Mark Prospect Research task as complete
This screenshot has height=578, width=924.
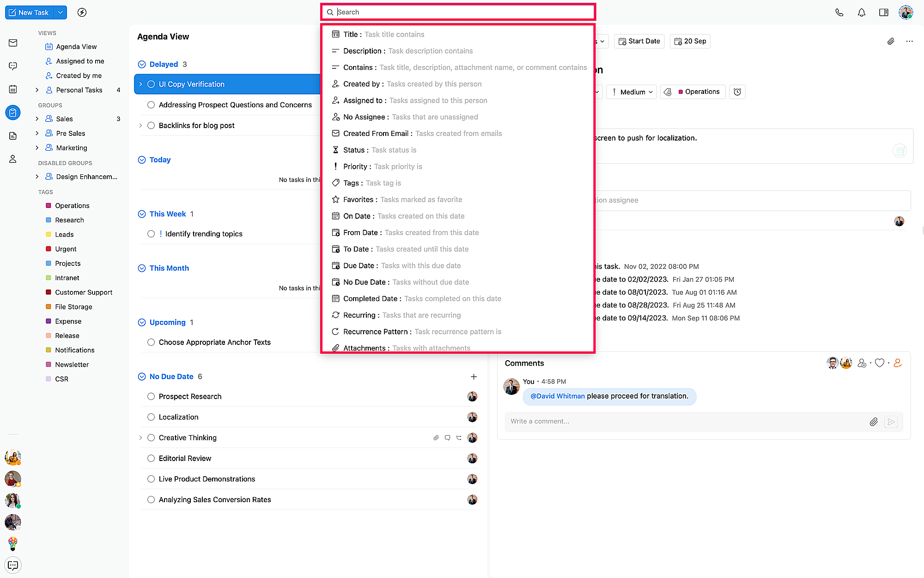click(151, 397)
